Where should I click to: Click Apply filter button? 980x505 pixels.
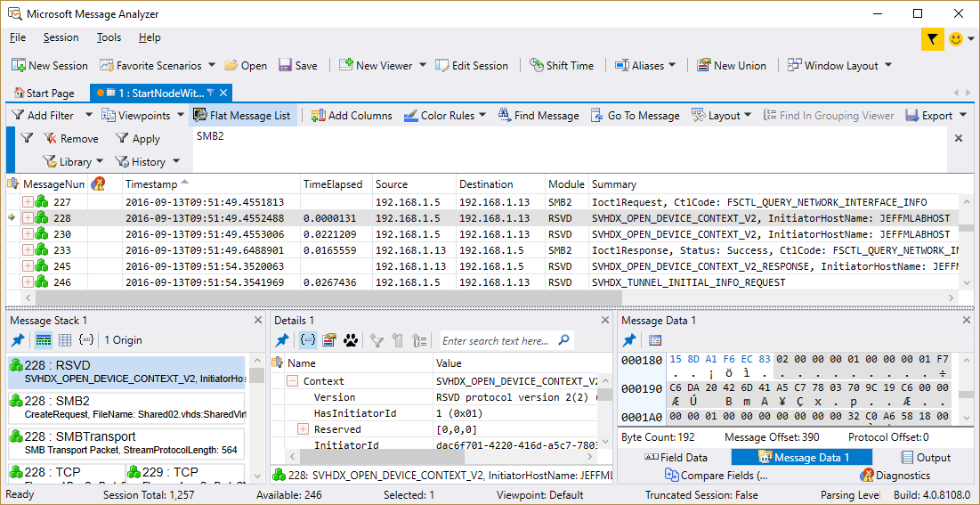(x=138, y=139)
